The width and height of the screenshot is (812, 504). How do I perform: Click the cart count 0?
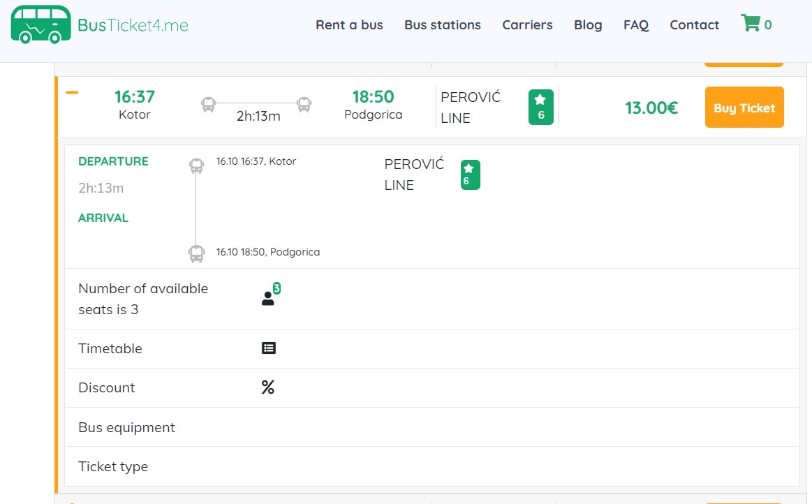point(768,25)
